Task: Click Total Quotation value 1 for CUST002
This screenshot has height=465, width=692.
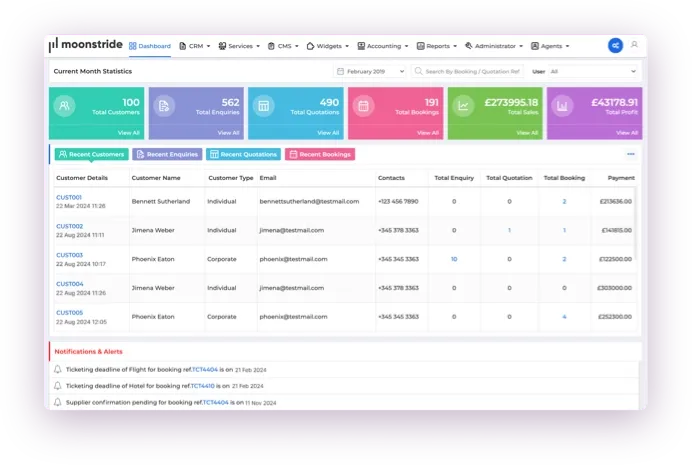Action: [x=509, y=230]
